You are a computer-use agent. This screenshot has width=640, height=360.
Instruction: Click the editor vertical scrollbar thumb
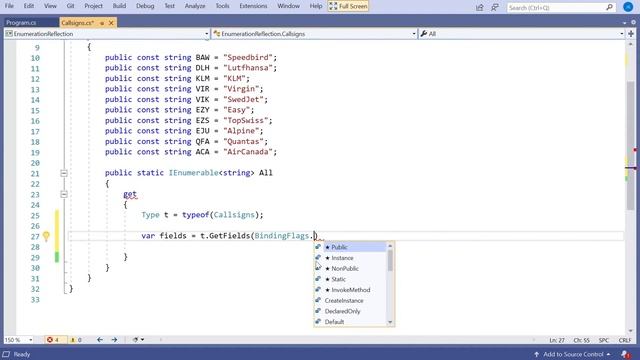tap(631, 146)
